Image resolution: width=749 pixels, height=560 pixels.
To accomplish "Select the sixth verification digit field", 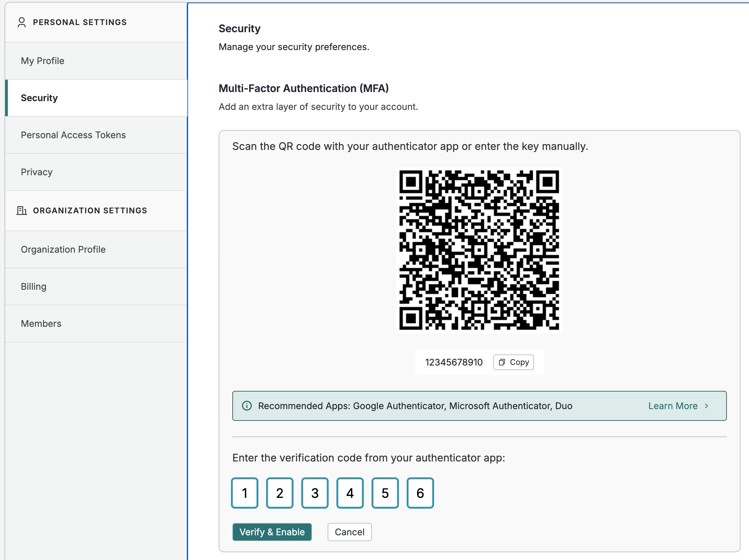I will (420, 493).
